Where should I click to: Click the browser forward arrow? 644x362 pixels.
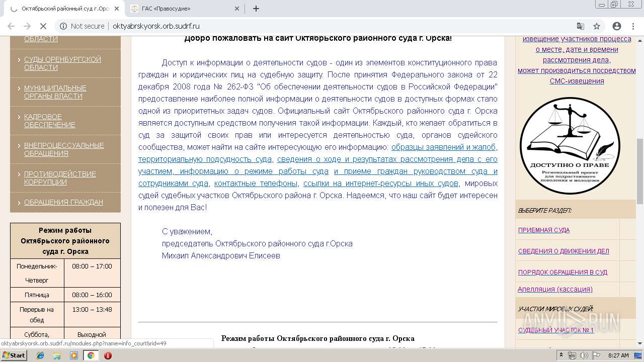click(x=27, y=26)
